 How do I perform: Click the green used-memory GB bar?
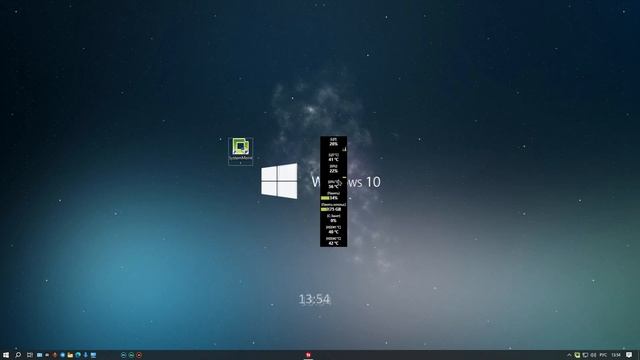point(324,209)
